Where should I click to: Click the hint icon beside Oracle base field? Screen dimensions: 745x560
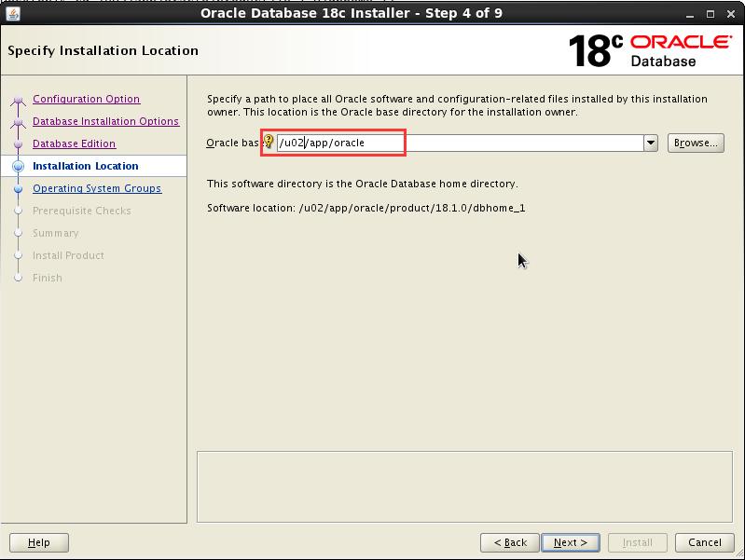(x=269, y=143)
